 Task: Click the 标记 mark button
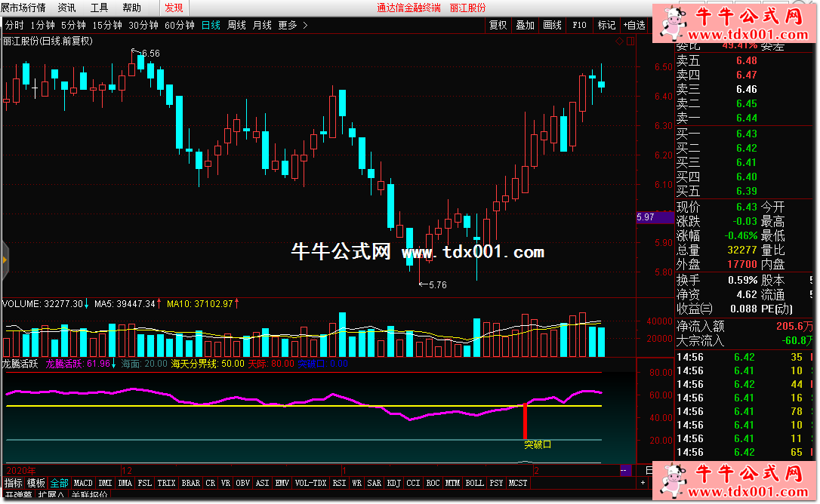tap(606, 25)
